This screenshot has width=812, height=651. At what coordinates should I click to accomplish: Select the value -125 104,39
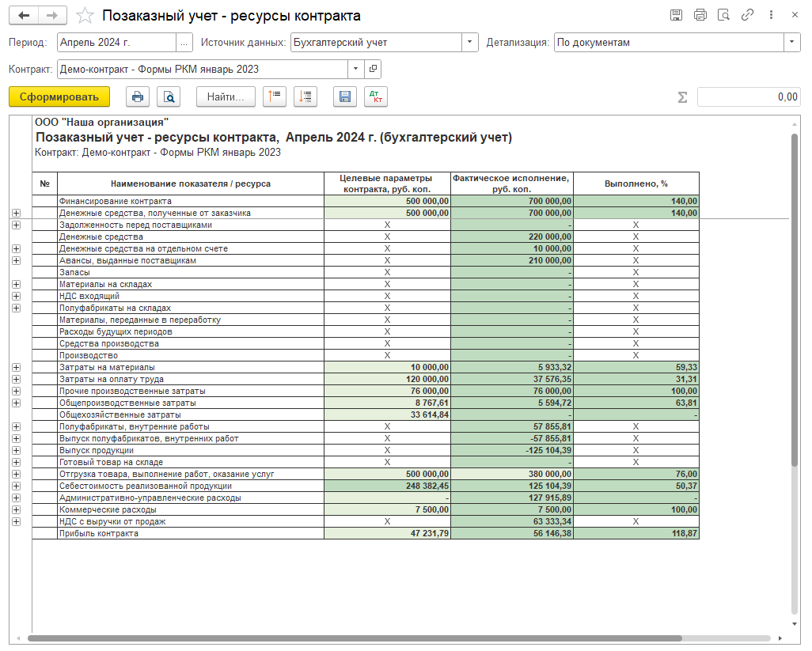pyautogui.click(x=512, y=451)
